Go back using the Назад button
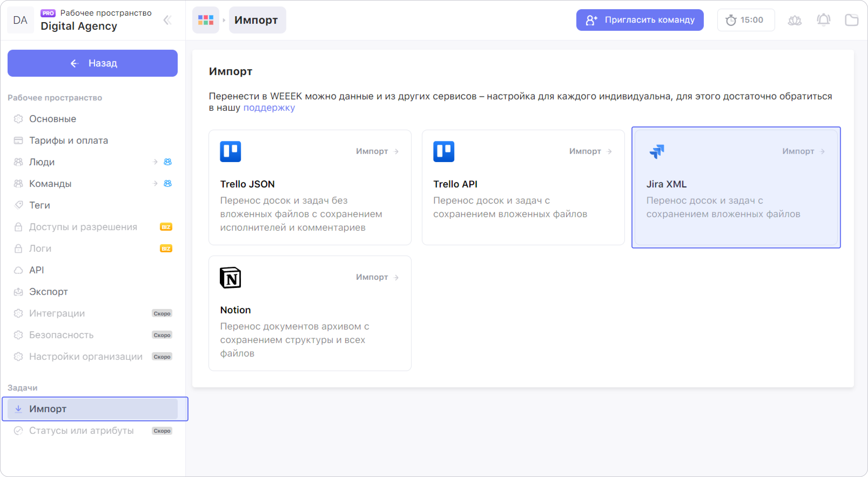 pyautogui.click(x=93, y=63)
